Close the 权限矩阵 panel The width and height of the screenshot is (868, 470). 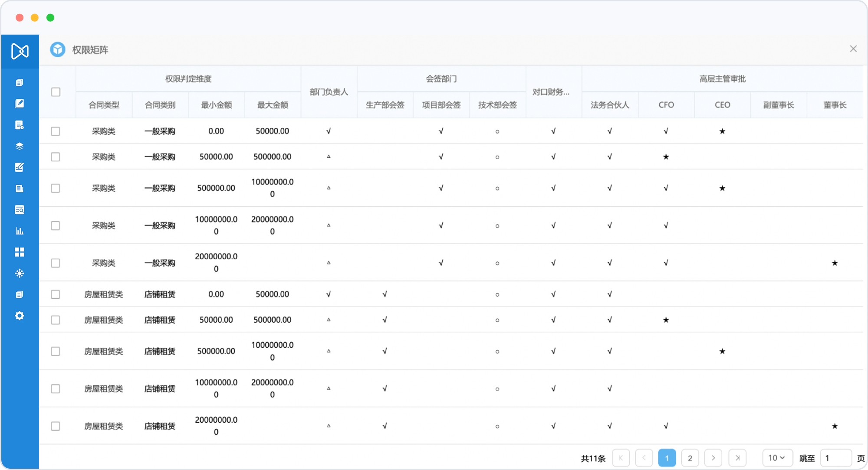[x=853, y=49]
